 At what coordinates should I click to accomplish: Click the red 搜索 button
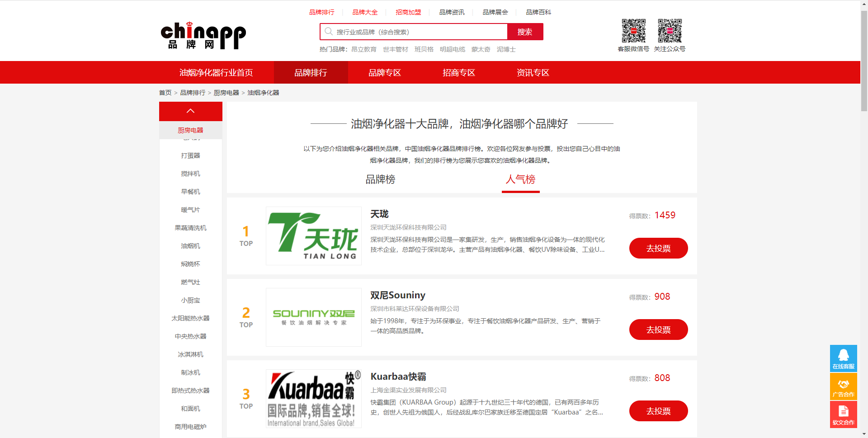tap(525, 32)
